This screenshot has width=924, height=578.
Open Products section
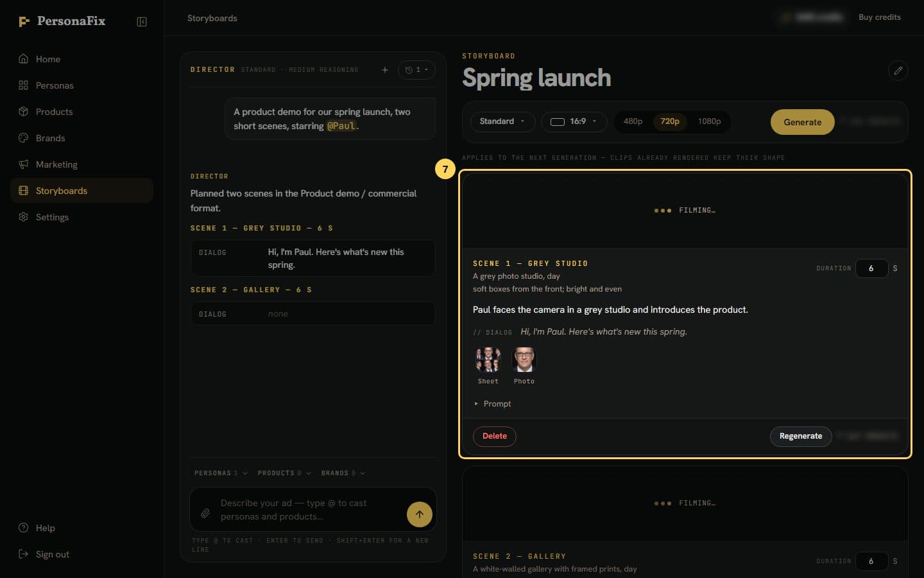point(81,112)
